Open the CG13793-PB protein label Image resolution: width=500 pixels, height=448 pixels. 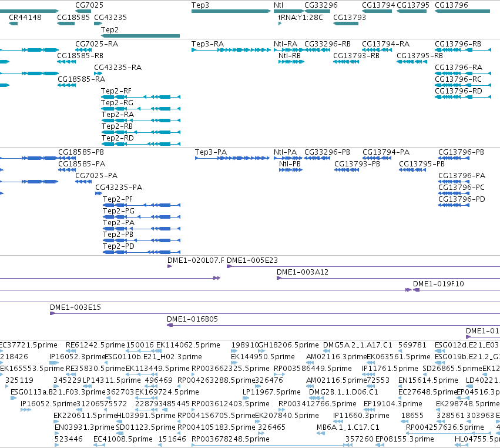pyautogui.click(x=357, y=163)
